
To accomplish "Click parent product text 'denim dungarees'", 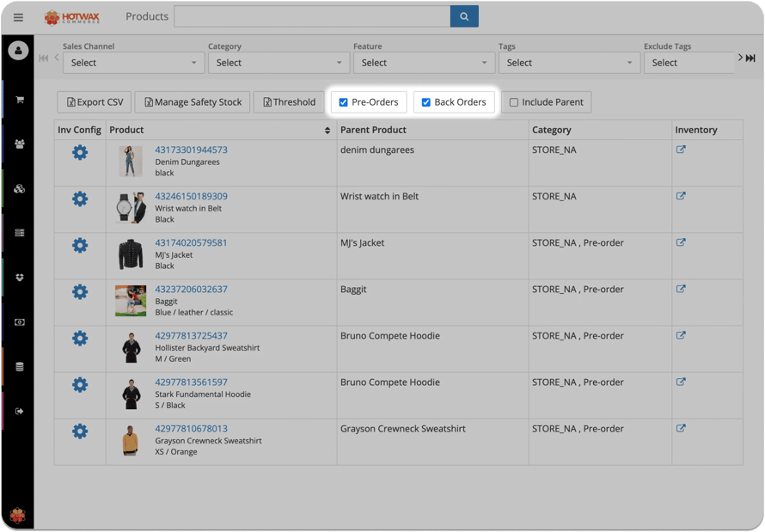I will coord(377,150).
